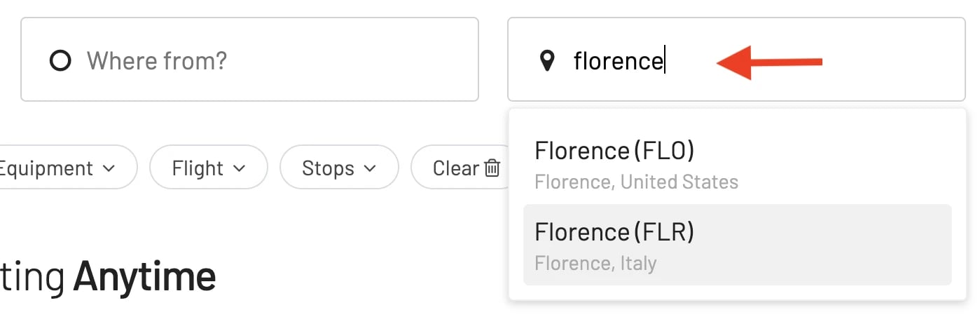Image resolution: width=980 pixels, height=324 pixels.
Task: Pick the Florence, Italy entry
Action: tap(595, 264)
